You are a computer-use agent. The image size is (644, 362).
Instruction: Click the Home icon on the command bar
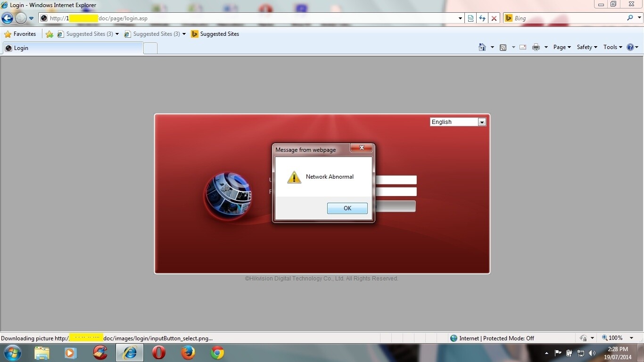coord(481,47)
